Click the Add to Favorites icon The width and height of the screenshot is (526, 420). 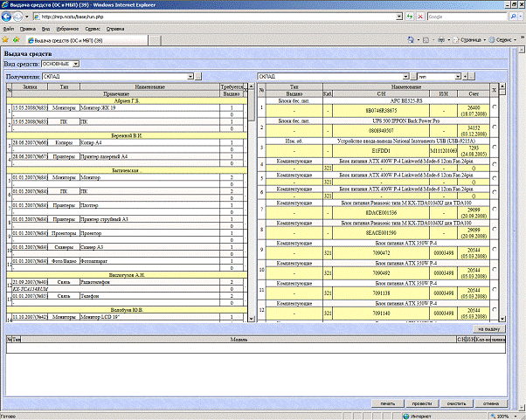click(x=17, y=40)
